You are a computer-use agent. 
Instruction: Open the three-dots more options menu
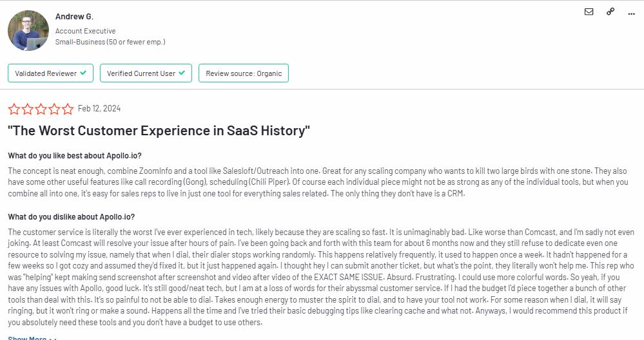pos(631,14)
